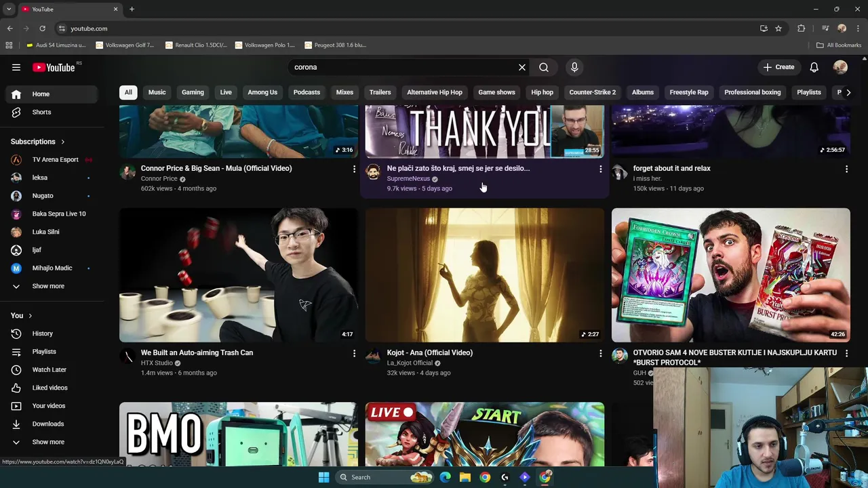The height and width of the screenshot is (488, 868).
Task: Start voice search with the microphone icon
Action: click(574, 67)
